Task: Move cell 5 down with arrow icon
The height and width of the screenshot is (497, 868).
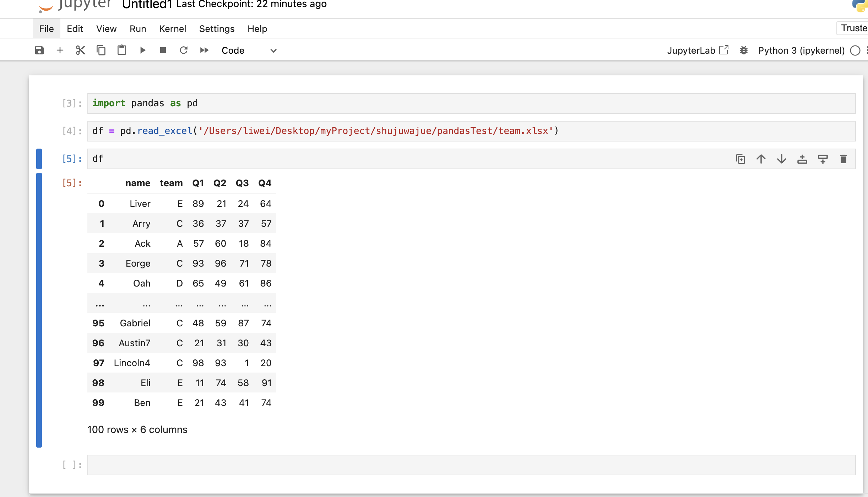Action: coord(782,159)
